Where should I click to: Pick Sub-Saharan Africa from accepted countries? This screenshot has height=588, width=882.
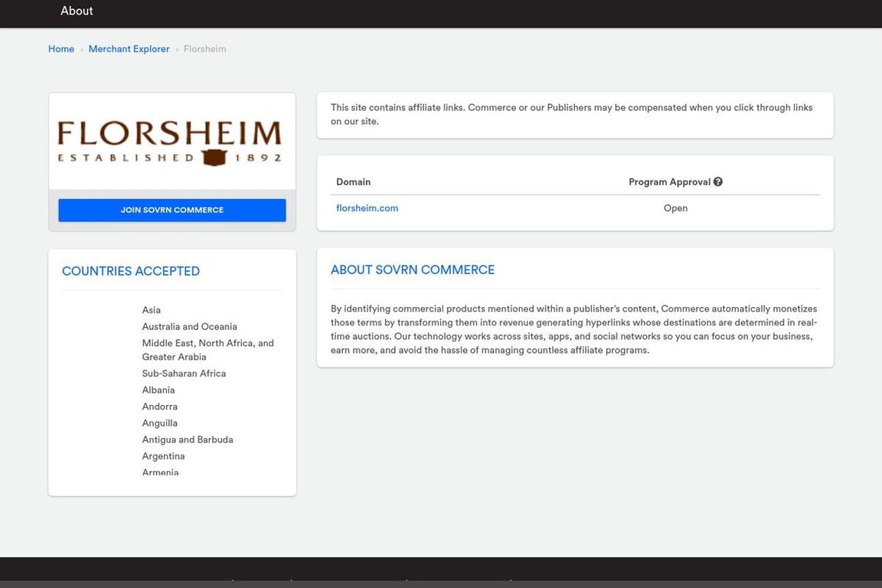(x=184, y=374)
